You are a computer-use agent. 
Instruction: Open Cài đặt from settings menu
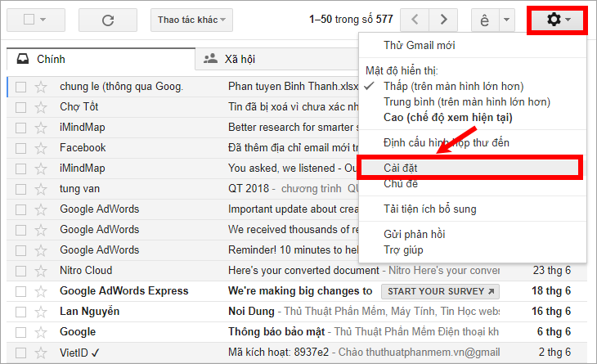click(x=470, y=168)
